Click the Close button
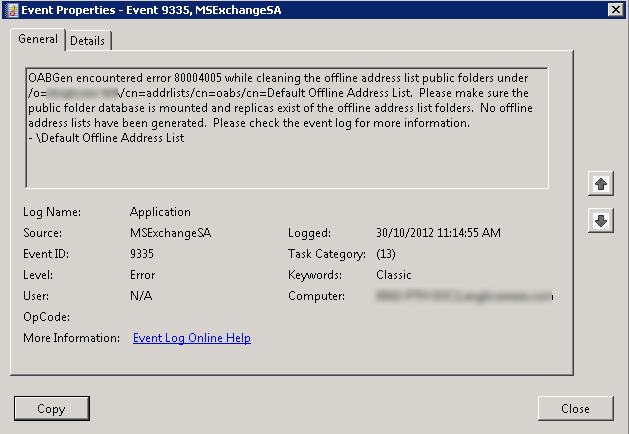The height and width of the screenshot is (434, 629). (575, 408)
